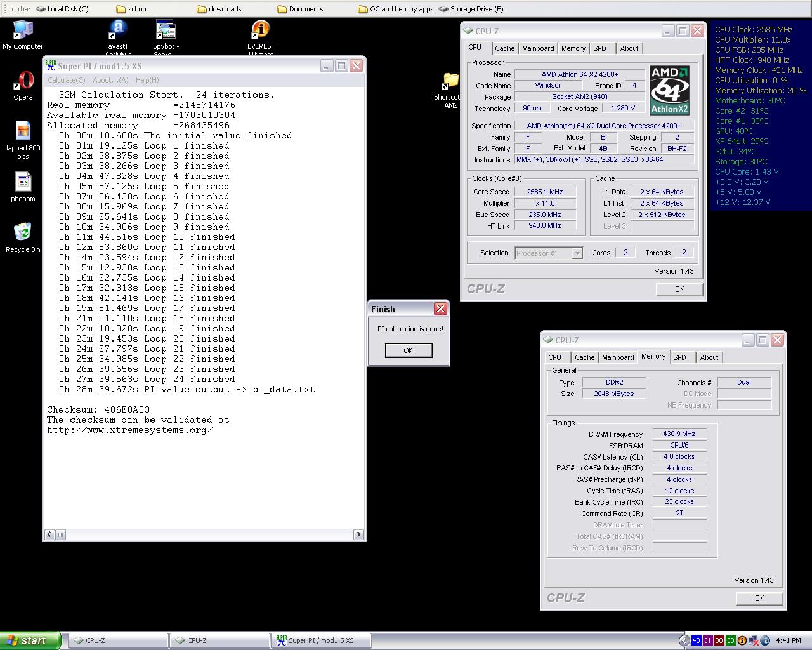Click OK in the Finish dialog
The width and height of the screenshot is (812, 650).
coord(409,350)
